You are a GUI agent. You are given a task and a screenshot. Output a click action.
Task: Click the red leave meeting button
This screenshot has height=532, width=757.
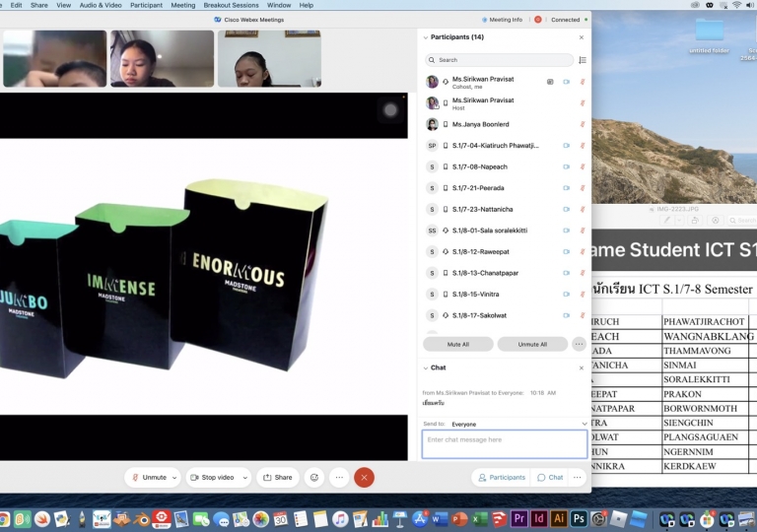364,478
